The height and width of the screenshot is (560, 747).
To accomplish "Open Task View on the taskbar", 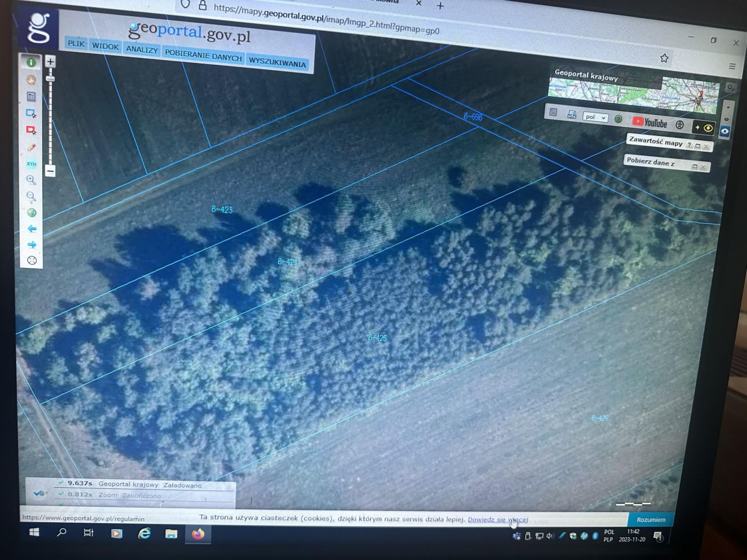I will point(89,533).
